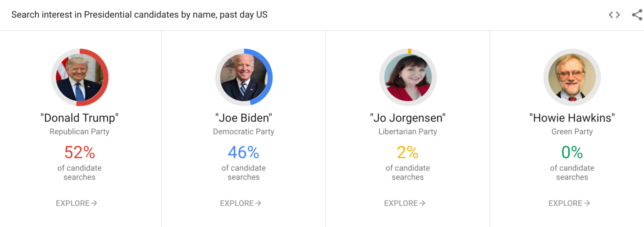Select the "Howie Hawkins" candidate name

tap(572, 118)
